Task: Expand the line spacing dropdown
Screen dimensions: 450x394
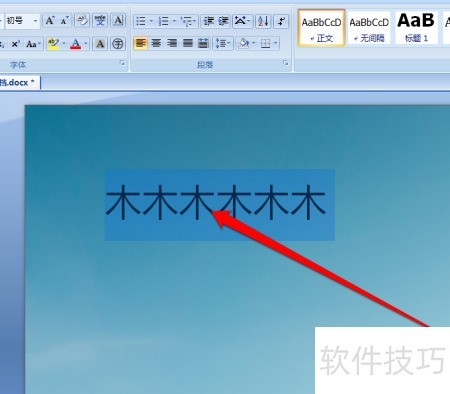Action: pyautogui.click(x=223, y=43)
